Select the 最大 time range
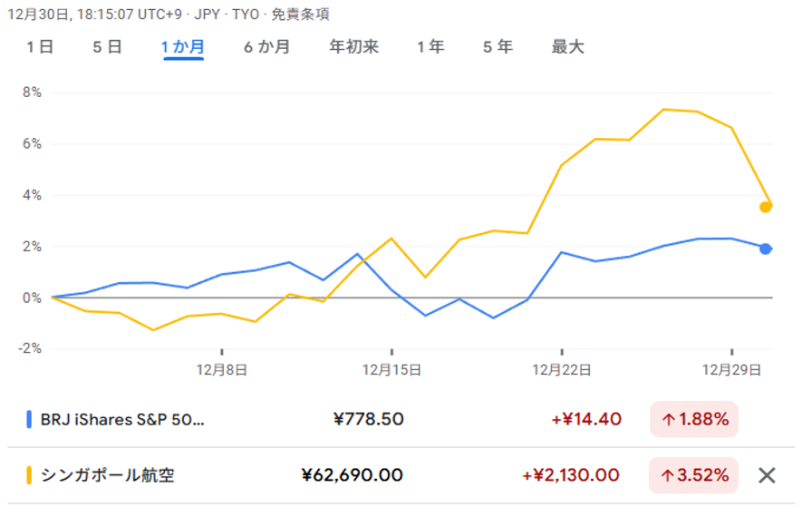The image size is (812, 517). point(568,47)
